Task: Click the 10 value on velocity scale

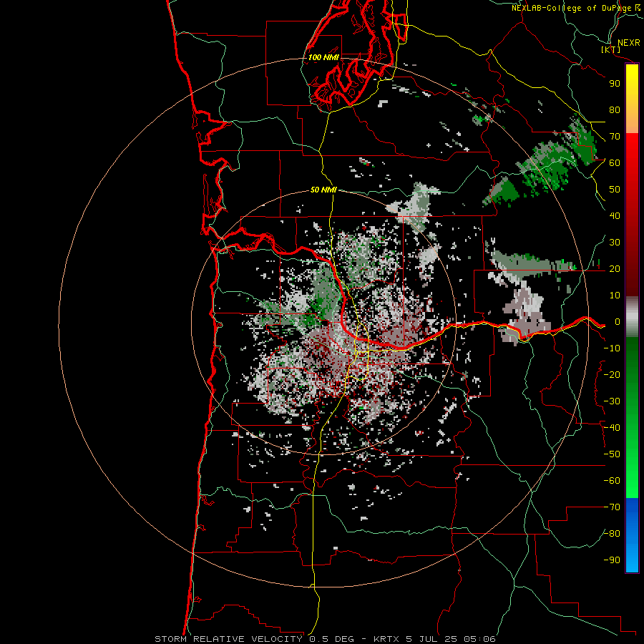Action: pyautogui.click(x=615, y=296)
